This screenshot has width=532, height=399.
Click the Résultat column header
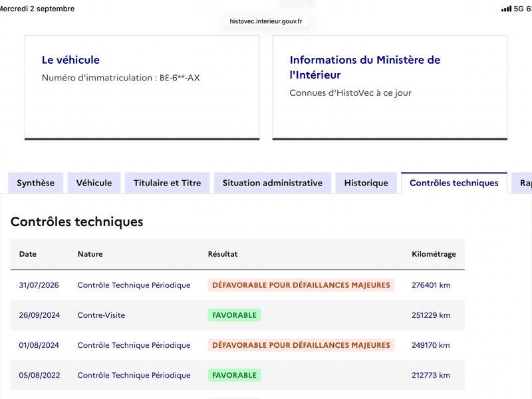point(223,254)
